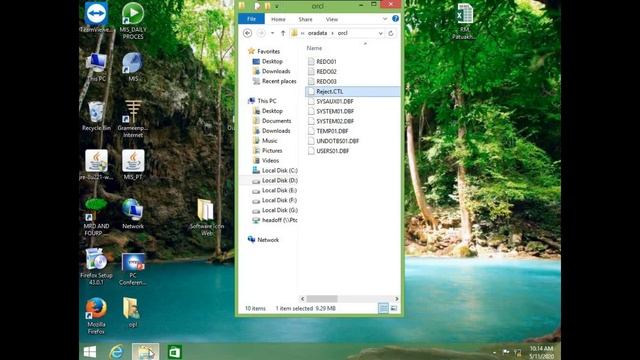The image size is (640, 360).
Task: Go up one folder level
Action: pyautogui.click(x=283, y=33)
